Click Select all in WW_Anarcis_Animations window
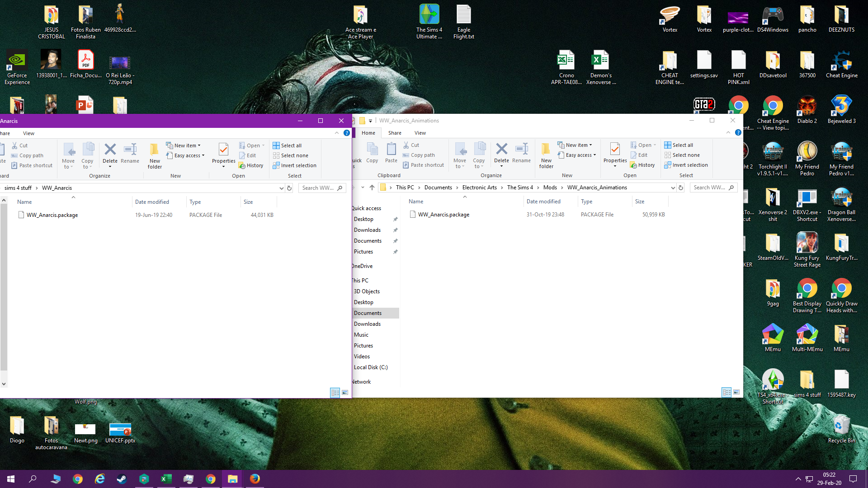Image resolution: width=868 pixels, height=488 pixels. click(679, 145)
